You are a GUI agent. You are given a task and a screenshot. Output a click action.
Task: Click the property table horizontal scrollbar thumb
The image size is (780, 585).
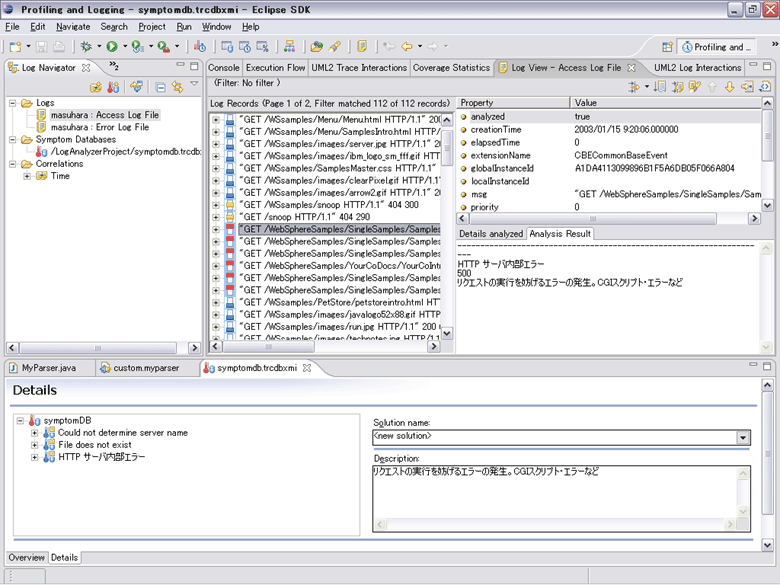click(593, 218)
